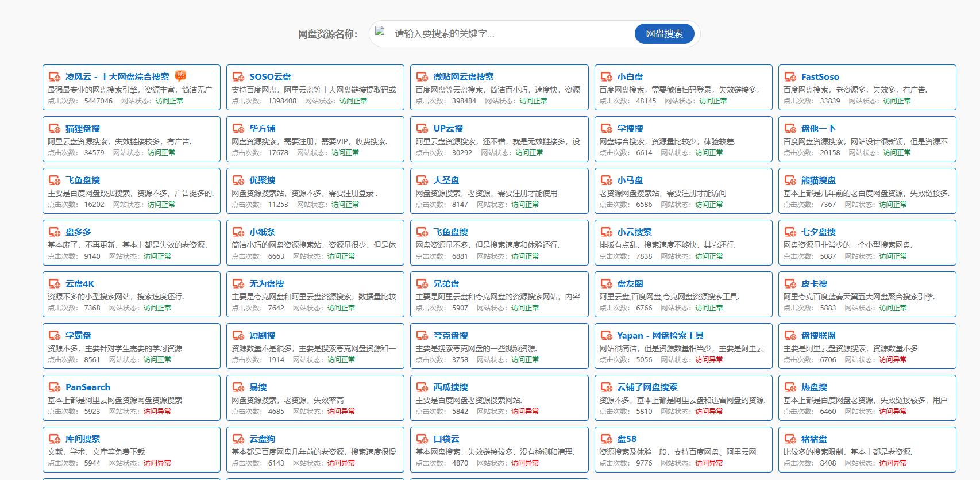This screenshot has width=980, height=480.
Task: Click description 文献, 学术, 文库等免费下载
Action: [97, 452]
